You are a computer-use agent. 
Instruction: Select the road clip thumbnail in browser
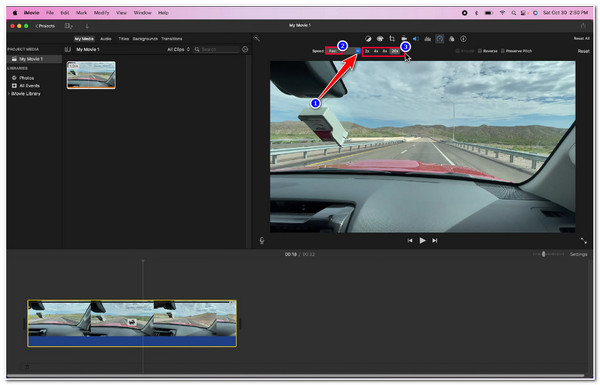click(x=91, y=75)
